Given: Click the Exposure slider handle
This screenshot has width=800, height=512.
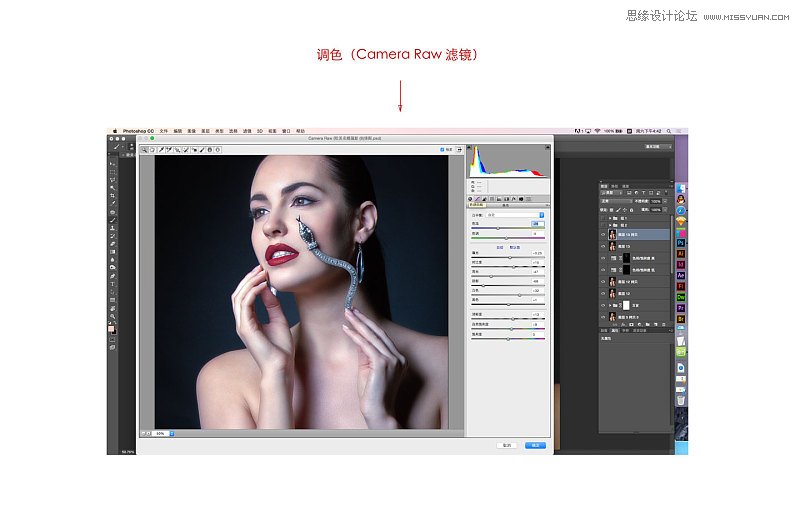Looking at the screenshot, I should (x=511, y=258).
